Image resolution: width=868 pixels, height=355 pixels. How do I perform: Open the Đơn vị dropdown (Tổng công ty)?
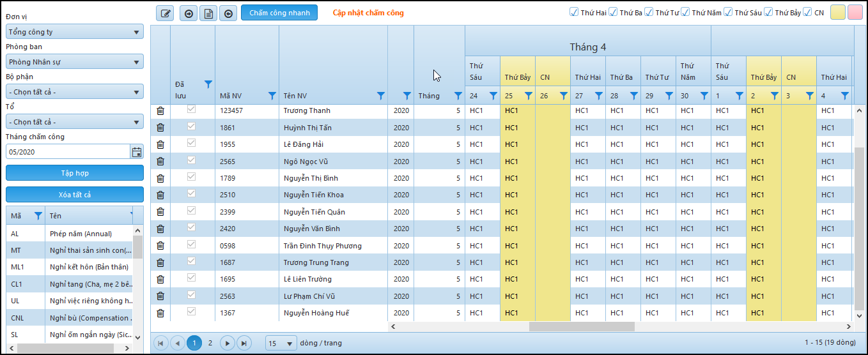(x=74, y=32)
